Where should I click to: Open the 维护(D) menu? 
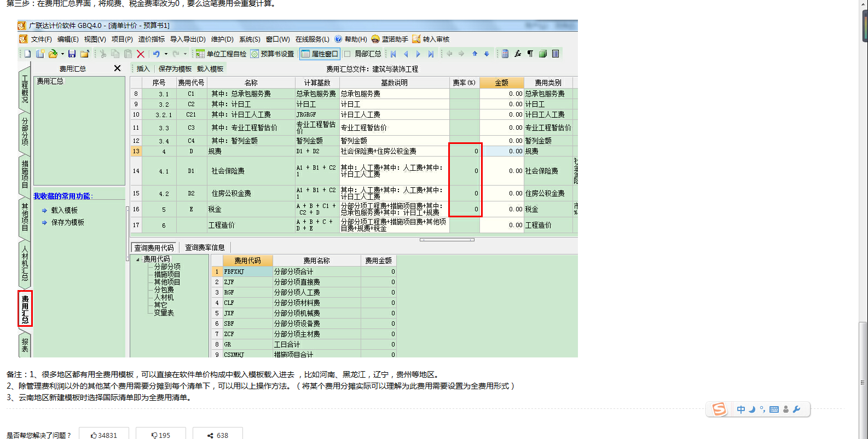[222, 39]
